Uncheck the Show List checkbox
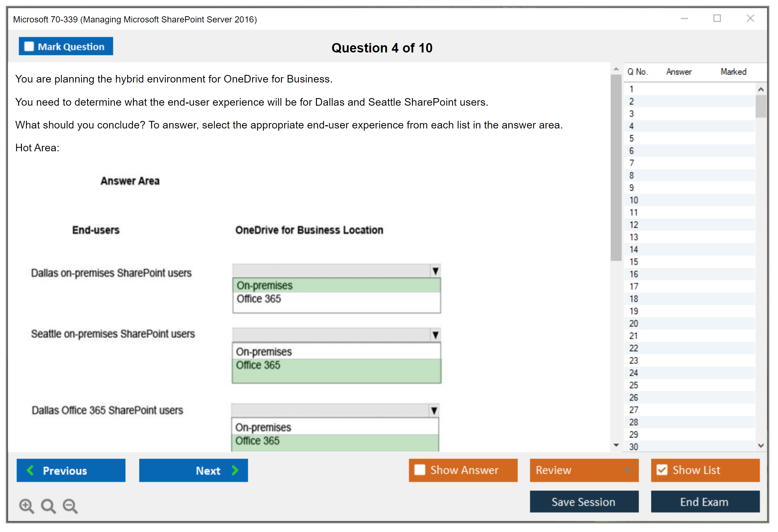 point(662,470)
